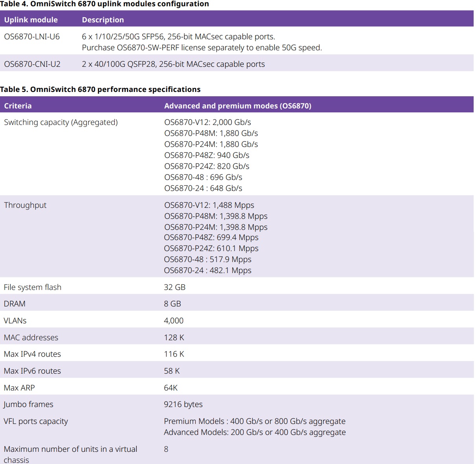The image size is (476, 464).
Task: Click the OS6870-CNI-U2 module name
Action: 32,64
